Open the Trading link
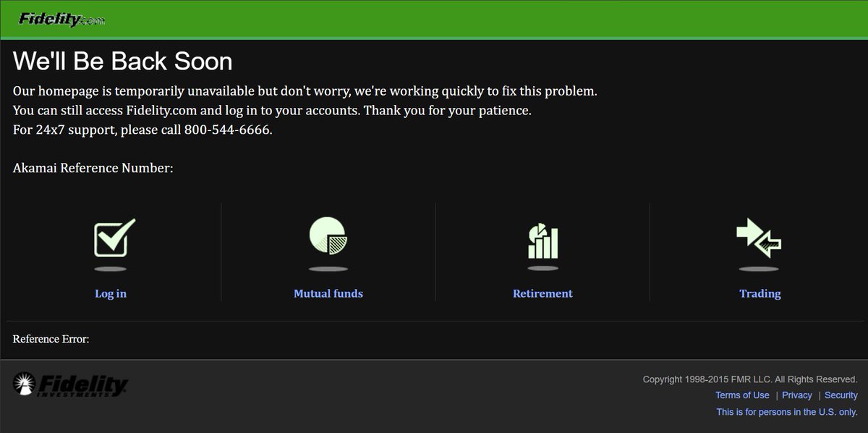 pos(760,293)
